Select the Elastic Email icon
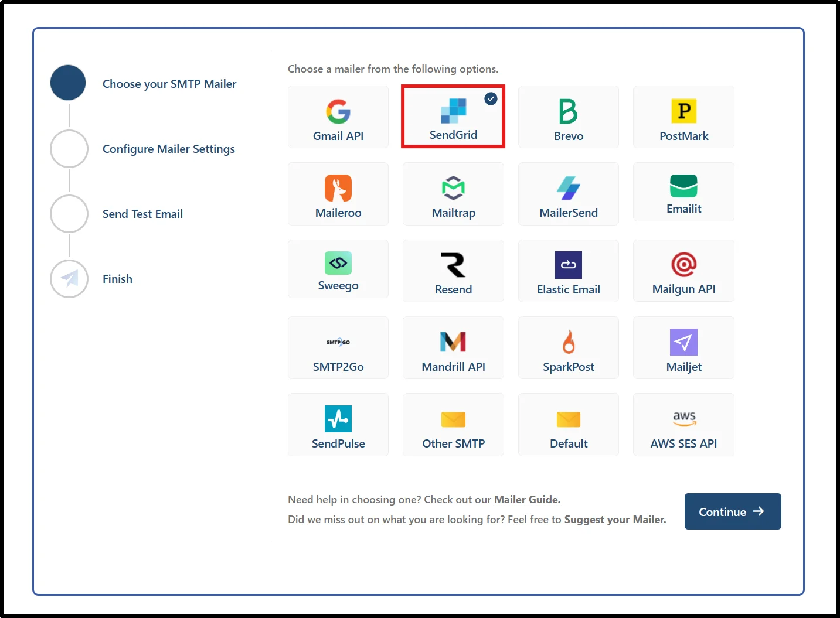The height and width of the screenshot is (618, 840). (569, 265)
